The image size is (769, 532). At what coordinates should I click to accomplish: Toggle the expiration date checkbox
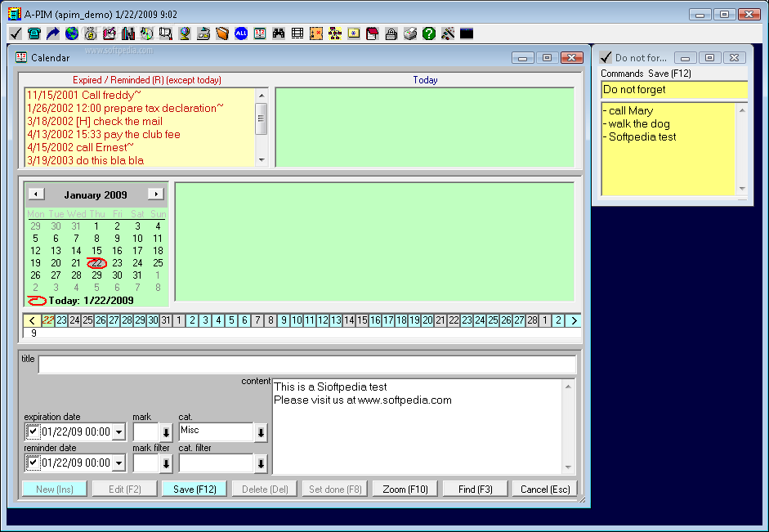[x=33, y=432]
